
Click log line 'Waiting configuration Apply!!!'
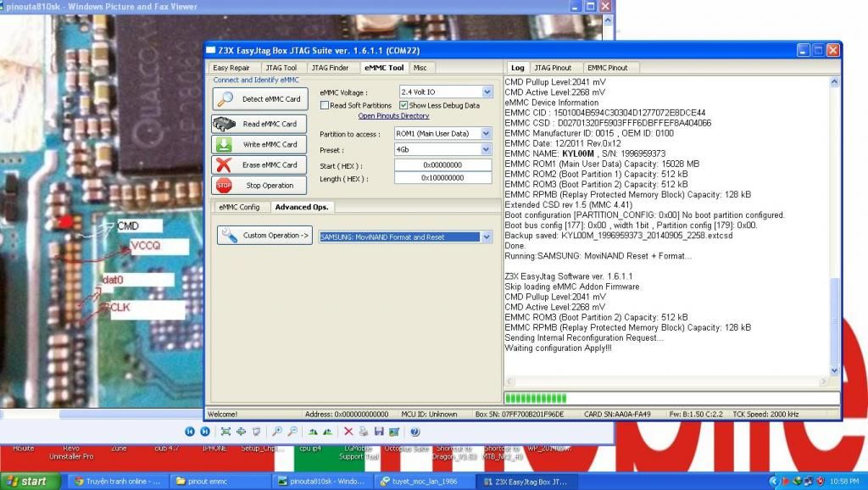click(558, 348)
